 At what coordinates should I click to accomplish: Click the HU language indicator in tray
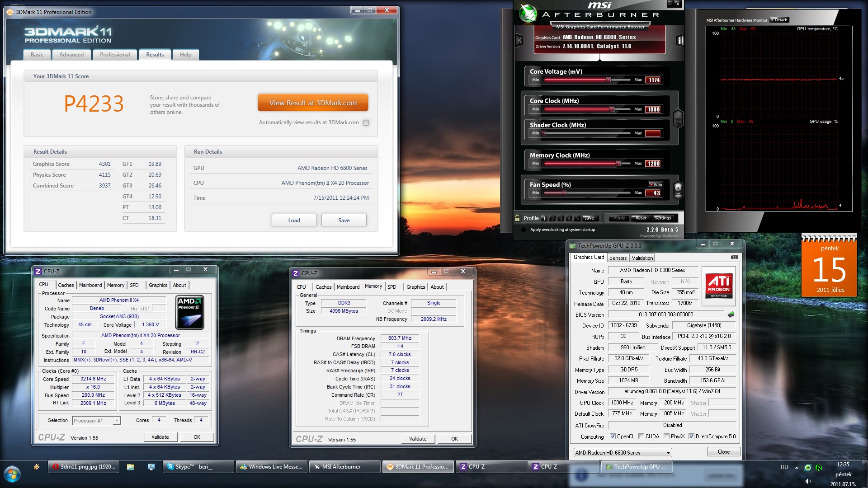784,467
